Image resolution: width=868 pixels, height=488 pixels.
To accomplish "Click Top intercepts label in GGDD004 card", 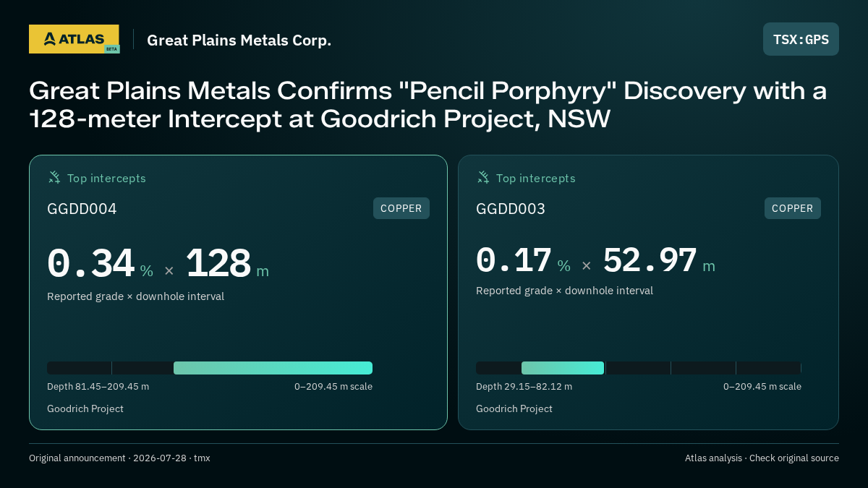I will (x=106, y=178).
